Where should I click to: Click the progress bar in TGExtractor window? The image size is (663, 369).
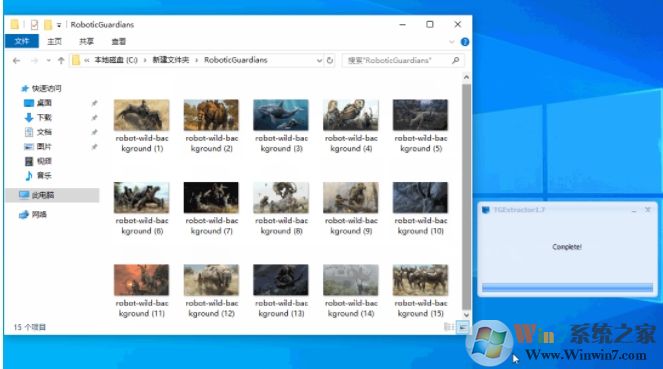tap(567, 288)
